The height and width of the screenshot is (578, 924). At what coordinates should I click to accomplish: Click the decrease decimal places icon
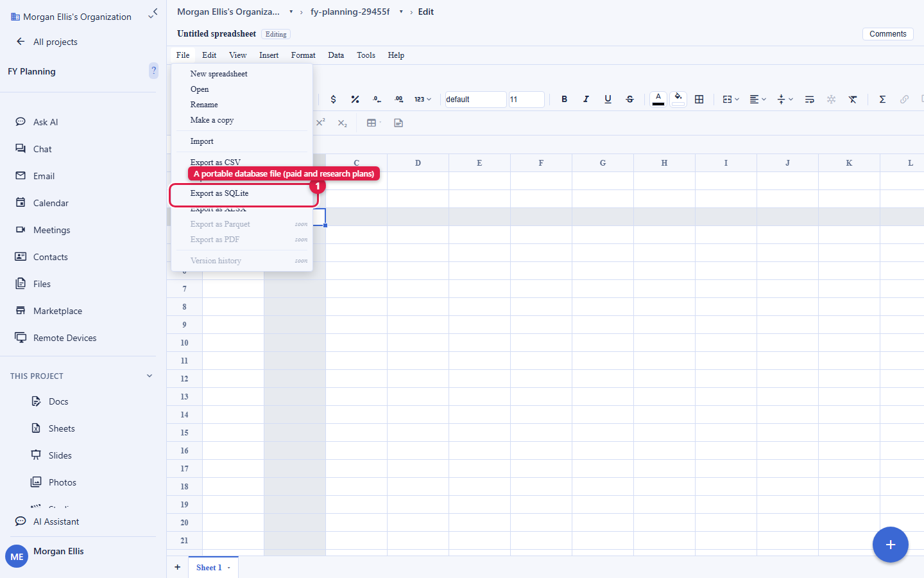(x=377, y=100)
